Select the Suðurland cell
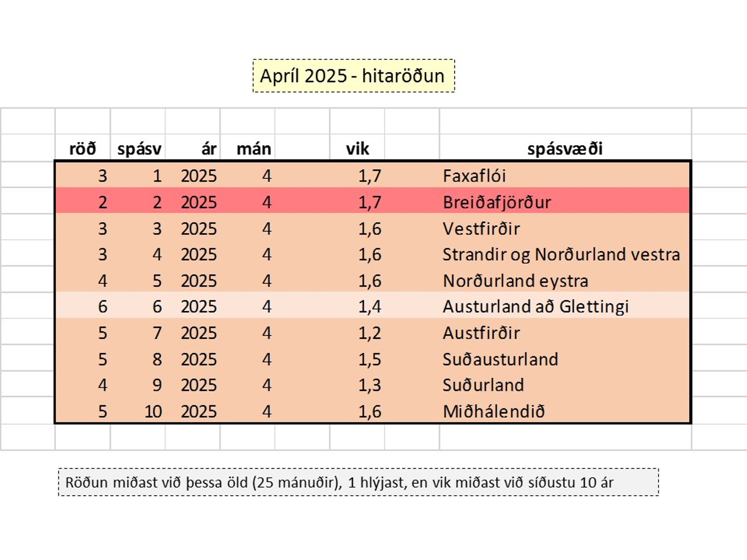Viewport: 747px width, 560px height. [x=565, y=385]
